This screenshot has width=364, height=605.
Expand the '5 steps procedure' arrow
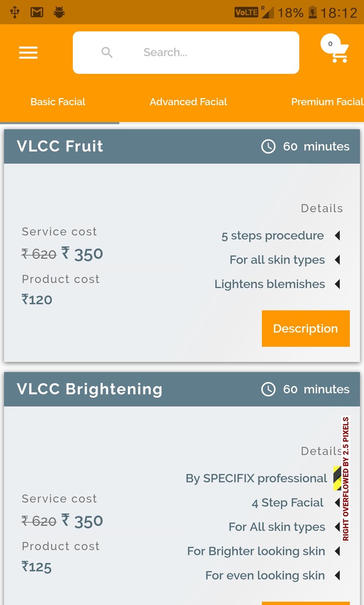pyautogui.click(x=337, y=236)
